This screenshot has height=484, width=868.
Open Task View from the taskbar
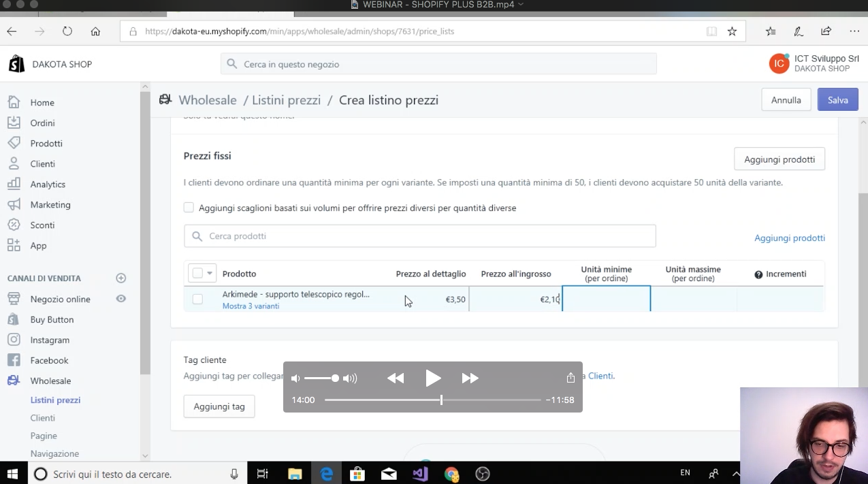263,474
